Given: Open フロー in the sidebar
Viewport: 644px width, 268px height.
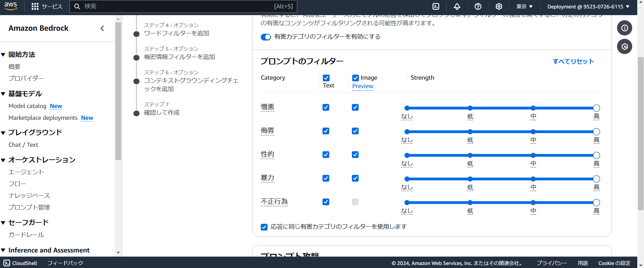Looking at the screenshot, I should [x=17, y=184].
